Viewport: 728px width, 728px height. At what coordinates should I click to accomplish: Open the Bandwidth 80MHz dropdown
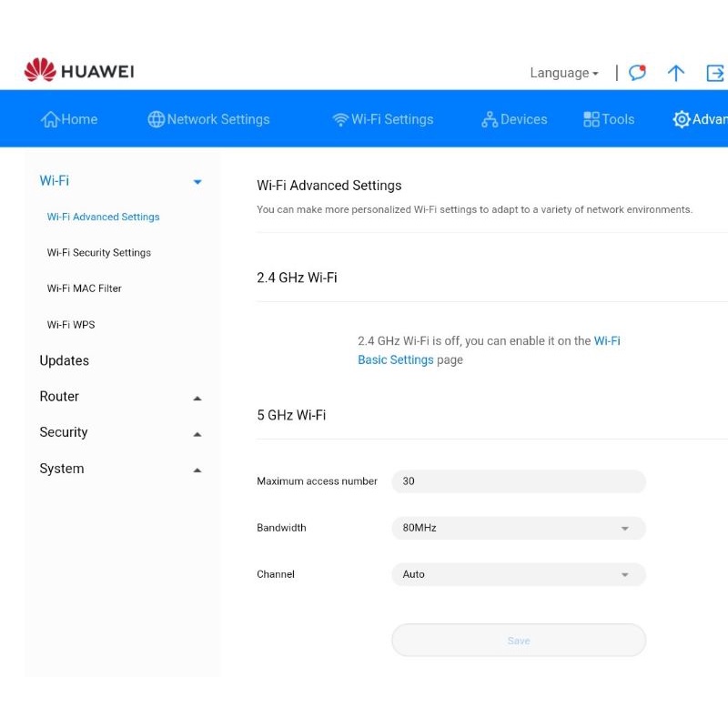coord(519,528)
